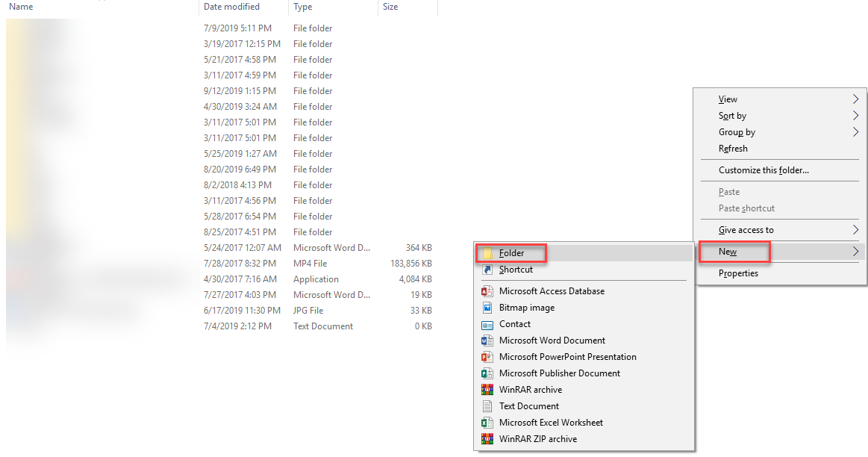Click the Contact card icon

(487, 324)
